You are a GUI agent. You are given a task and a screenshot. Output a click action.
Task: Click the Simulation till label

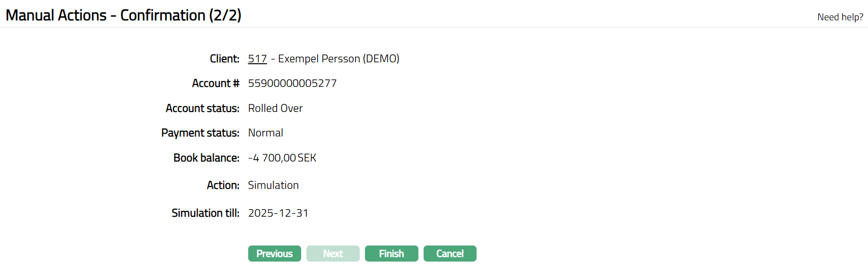[205, 213]
